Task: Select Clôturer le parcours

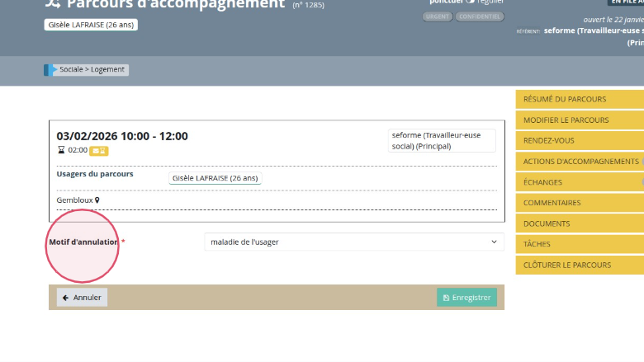Action: tap(578, 265)
